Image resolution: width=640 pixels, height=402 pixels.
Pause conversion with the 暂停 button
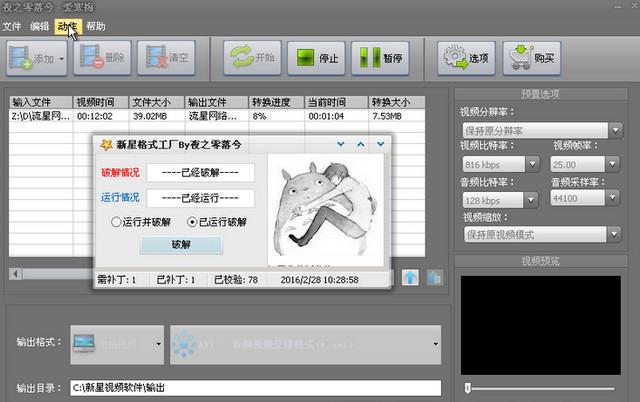(x=380, y=58)
